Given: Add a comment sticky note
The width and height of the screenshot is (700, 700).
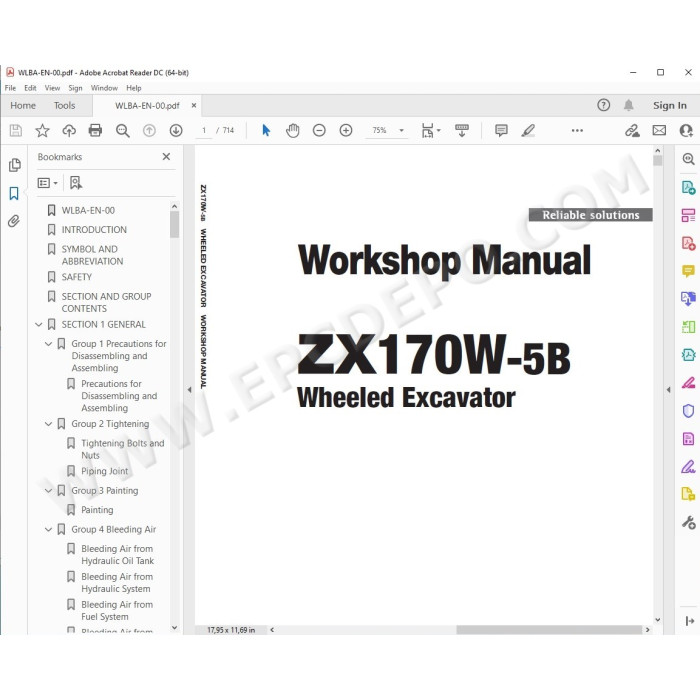Looking at the screenshot, I should coord(501,130).
